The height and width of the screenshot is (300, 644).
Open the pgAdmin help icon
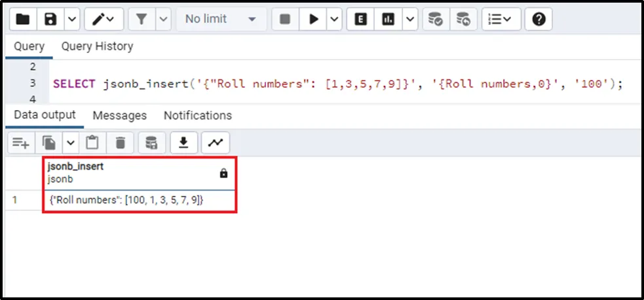(539, 20)
